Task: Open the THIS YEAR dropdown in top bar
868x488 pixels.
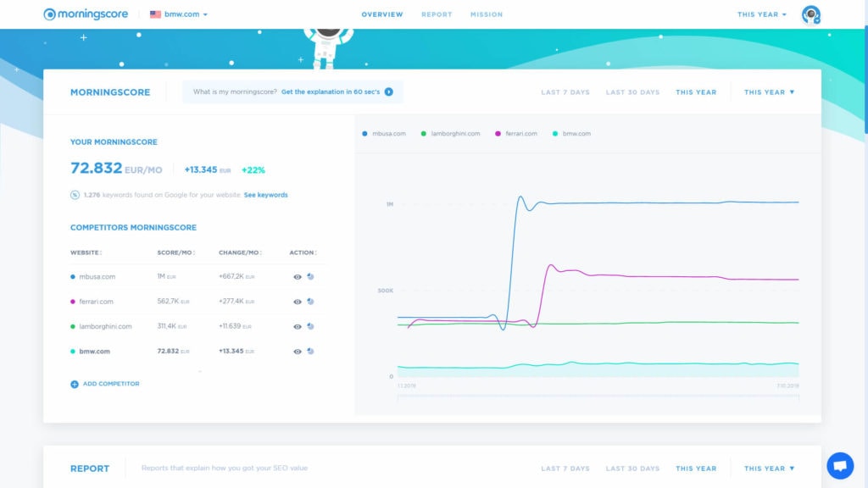Action: click(x=760, y=14)
